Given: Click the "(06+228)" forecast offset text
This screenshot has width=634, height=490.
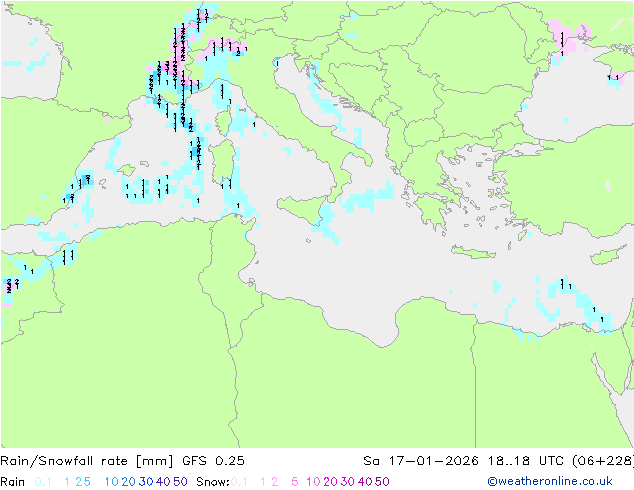Looking at the screenshot, I should tap(603, 461).
